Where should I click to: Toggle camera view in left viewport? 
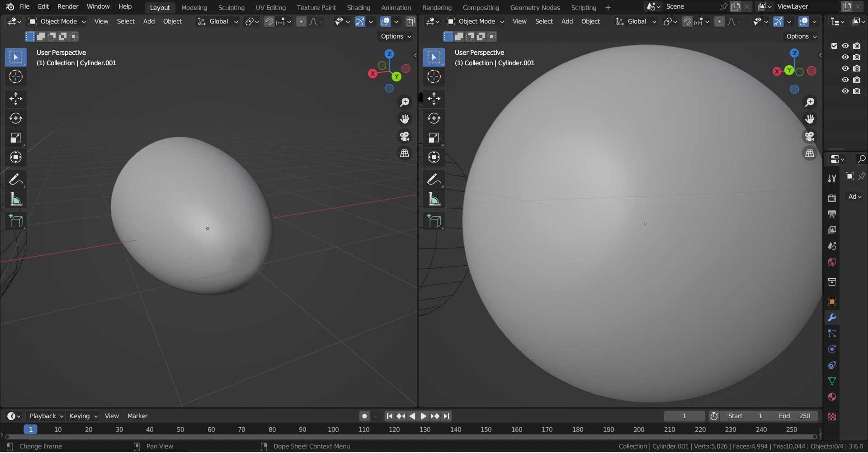pyautogui.click(x=405, y=136)
